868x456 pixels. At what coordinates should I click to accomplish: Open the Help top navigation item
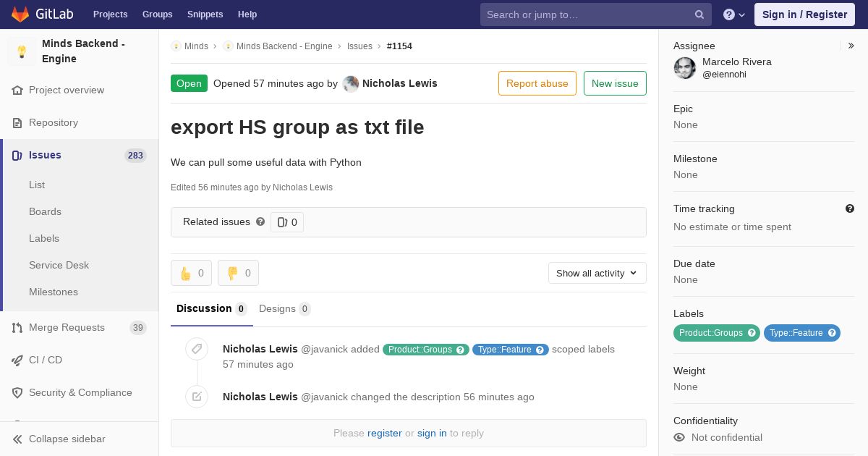pos(247,14)
